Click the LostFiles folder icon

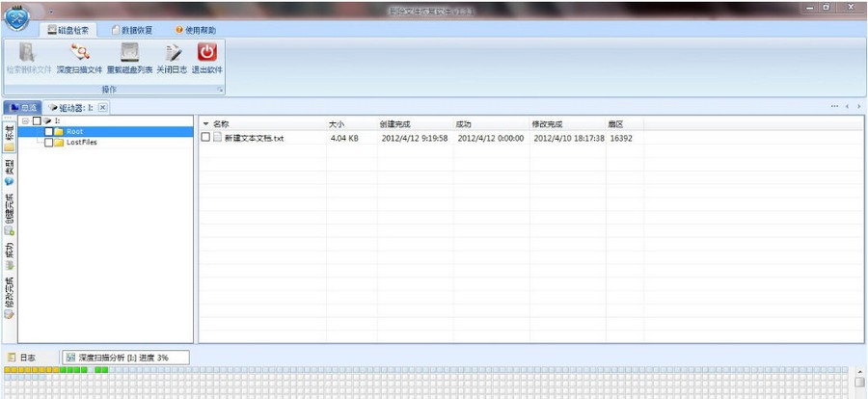[x=59, y=143]
